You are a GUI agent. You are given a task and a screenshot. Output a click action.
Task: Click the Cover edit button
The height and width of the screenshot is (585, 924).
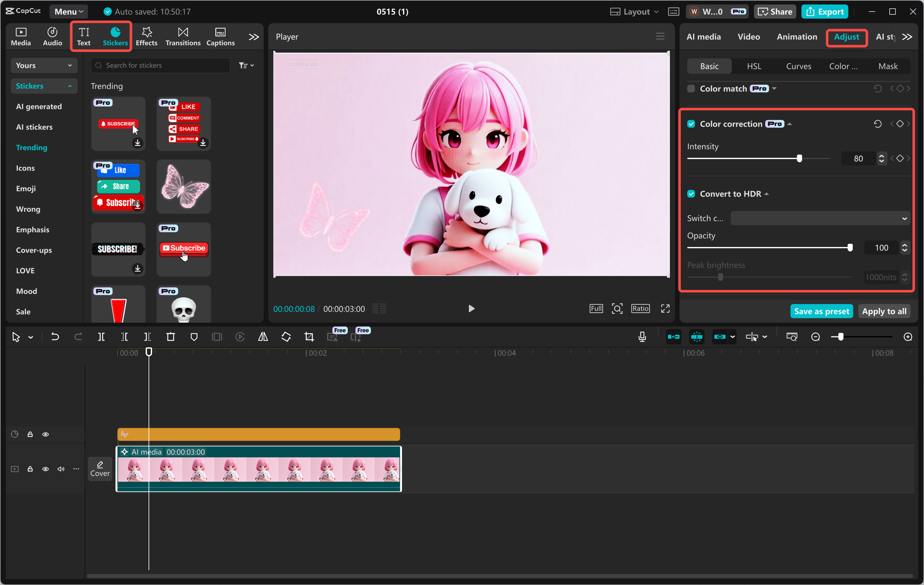tap(100, 469)
